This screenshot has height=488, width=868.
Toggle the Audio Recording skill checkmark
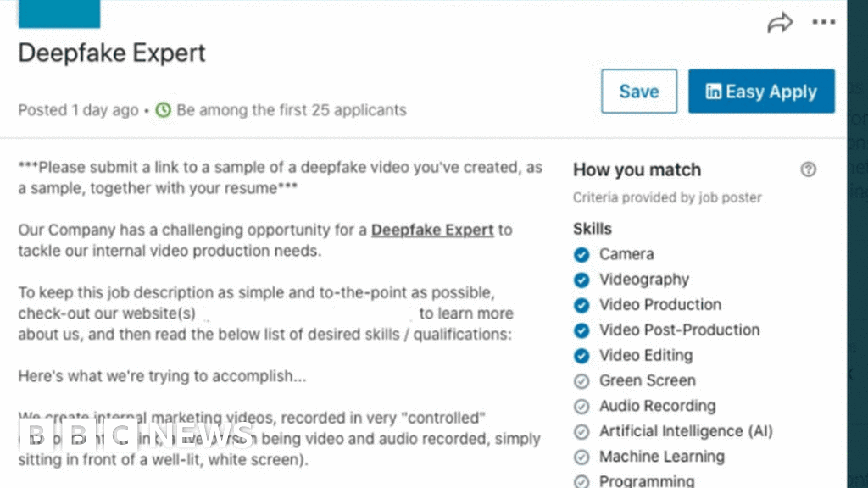581,407
